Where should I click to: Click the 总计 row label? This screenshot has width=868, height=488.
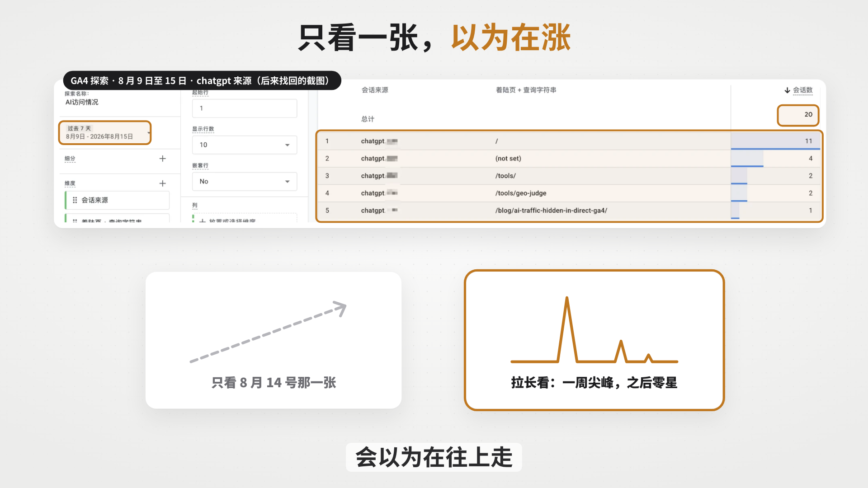(368, 119)
